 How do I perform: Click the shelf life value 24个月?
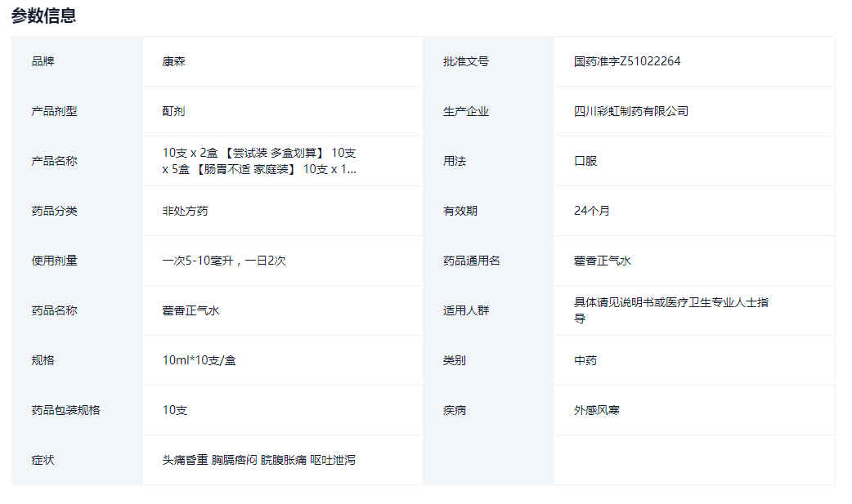(x=592, y=211)
